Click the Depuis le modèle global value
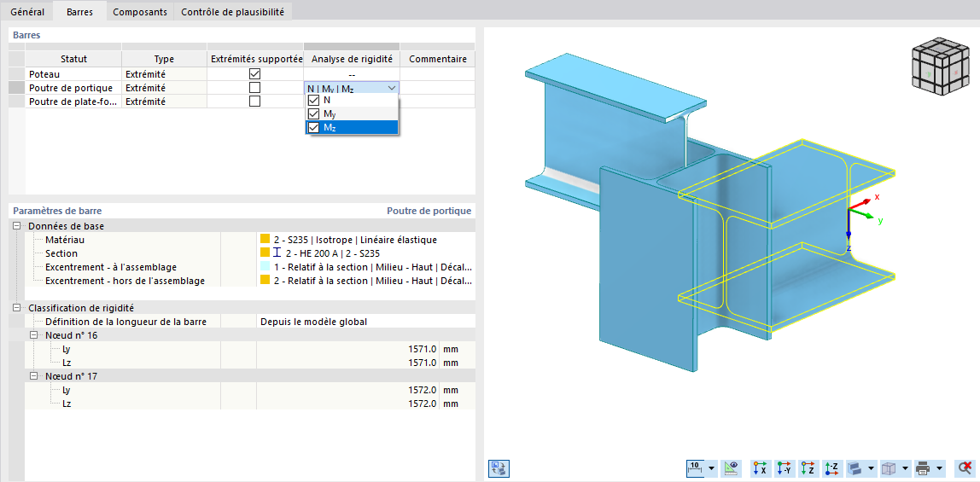The height and width of the screenshot is (482, 980). (x=314, y=322)
